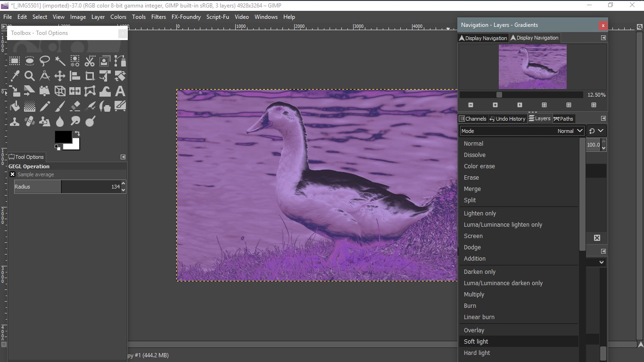Select the Rectangle Select tool
The height and width of the screenshot is (362, 644).
[x=15, y=61]
